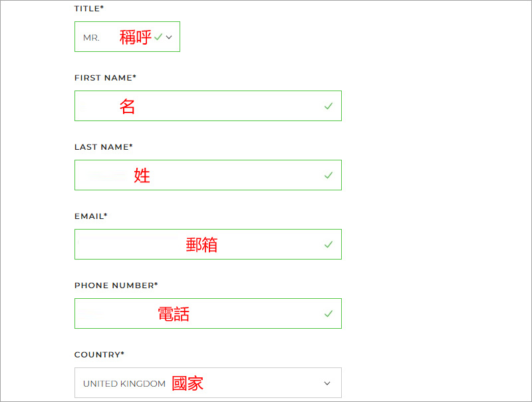Click the EMAIL* label
This screenshot has height=402, width=532.
[90, 216]
